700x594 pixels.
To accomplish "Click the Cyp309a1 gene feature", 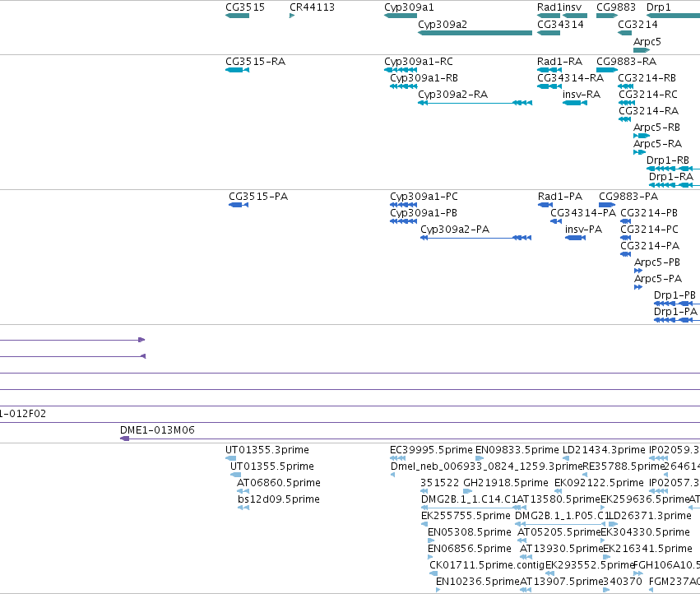I will (401, 16).
